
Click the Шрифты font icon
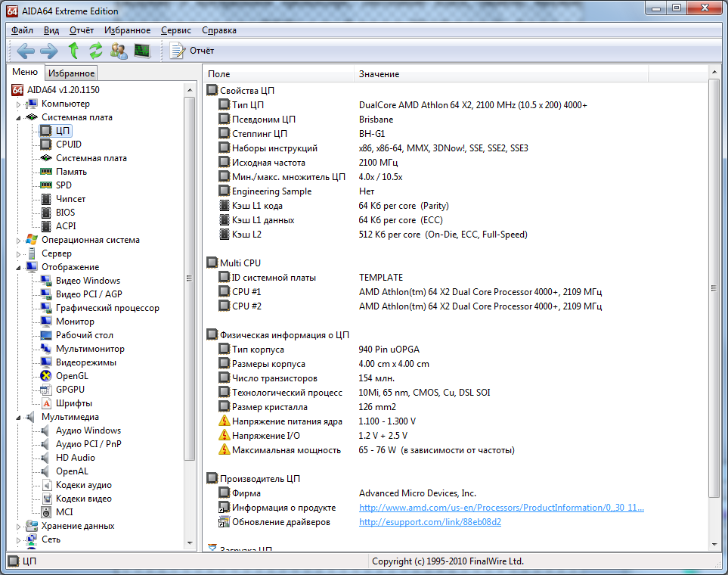(46, 403)
